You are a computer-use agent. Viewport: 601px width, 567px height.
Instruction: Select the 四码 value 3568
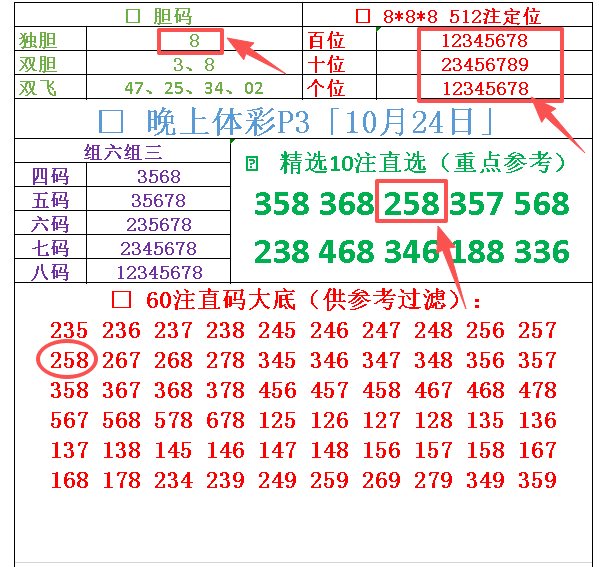click(x=159, y=176)
